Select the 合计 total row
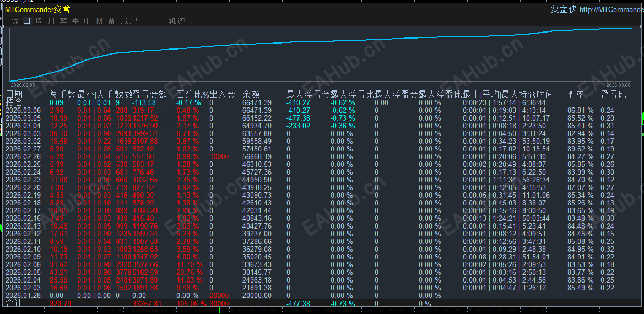644x314 pixels. (322, 304)
